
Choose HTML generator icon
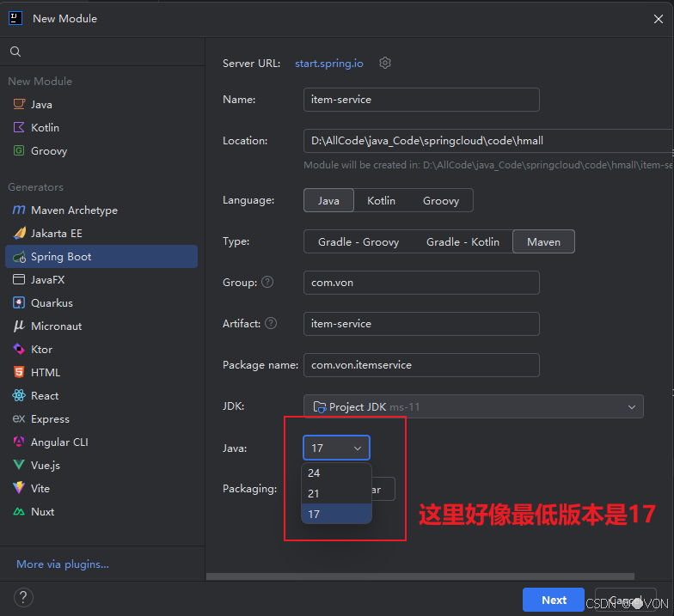[x=19, y=372]
